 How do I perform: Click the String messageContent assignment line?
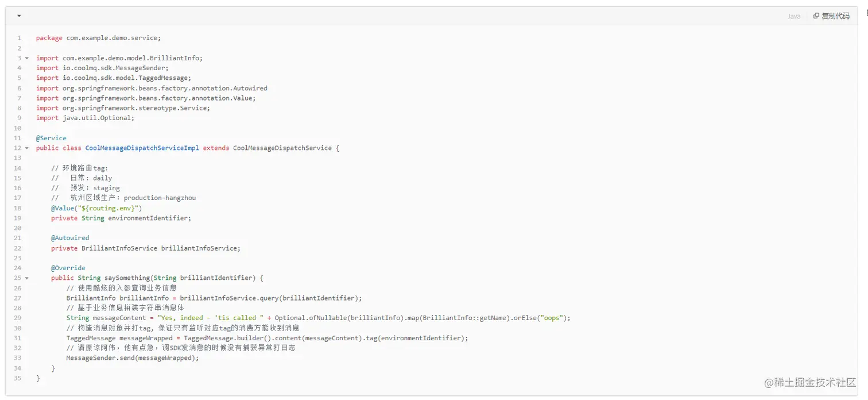tap(319, 318)
